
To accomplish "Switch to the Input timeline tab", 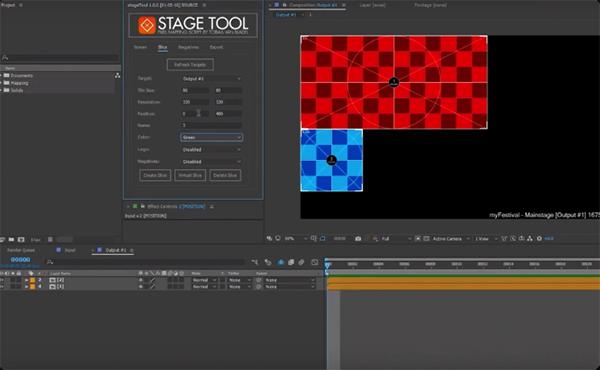I will click(70, 250).
